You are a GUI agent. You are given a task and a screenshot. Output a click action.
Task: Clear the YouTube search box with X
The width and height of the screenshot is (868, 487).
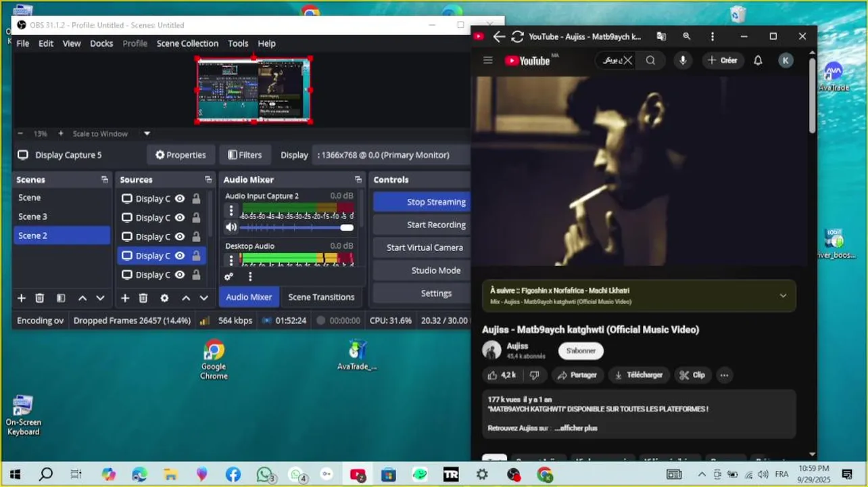pos(628,60)
